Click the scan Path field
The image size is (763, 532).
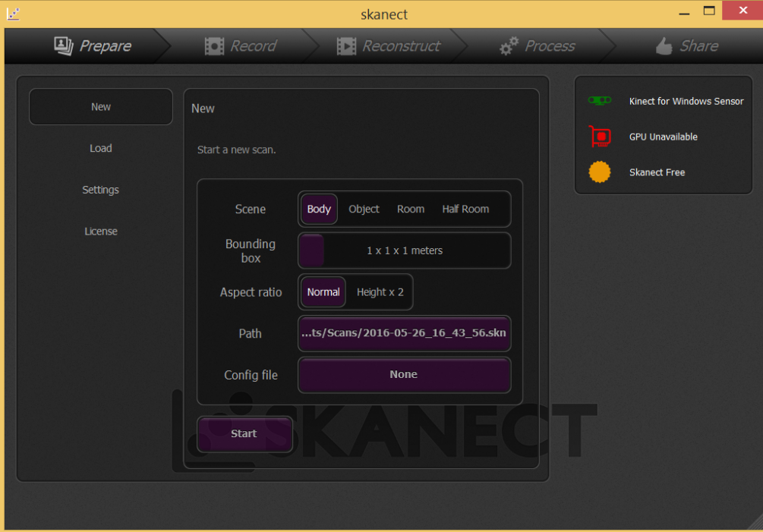[x=405, y=334]
